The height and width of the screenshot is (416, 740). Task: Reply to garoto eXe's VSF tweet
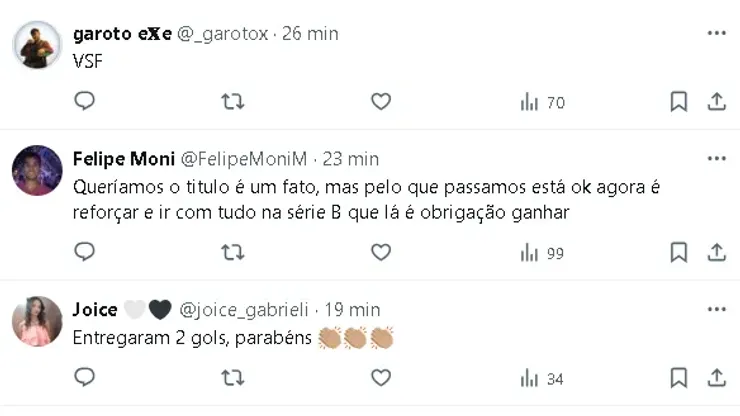click(86, 101)
